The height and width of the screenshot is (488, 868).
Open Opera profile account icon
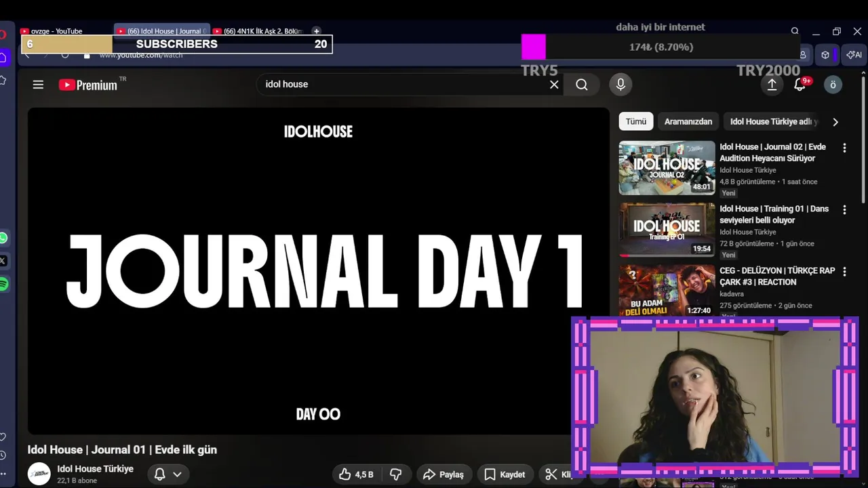coord(804,55)
